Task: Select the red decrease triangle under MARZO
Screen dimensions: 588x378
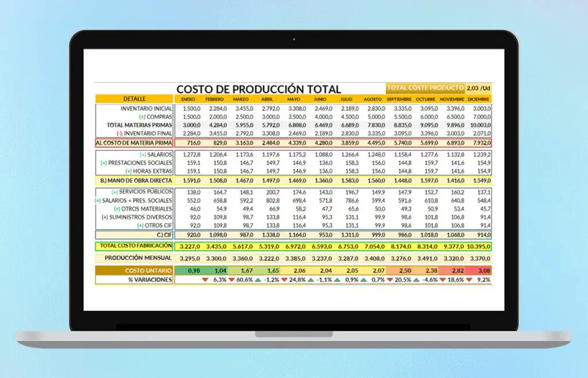Action: [230, 280]
